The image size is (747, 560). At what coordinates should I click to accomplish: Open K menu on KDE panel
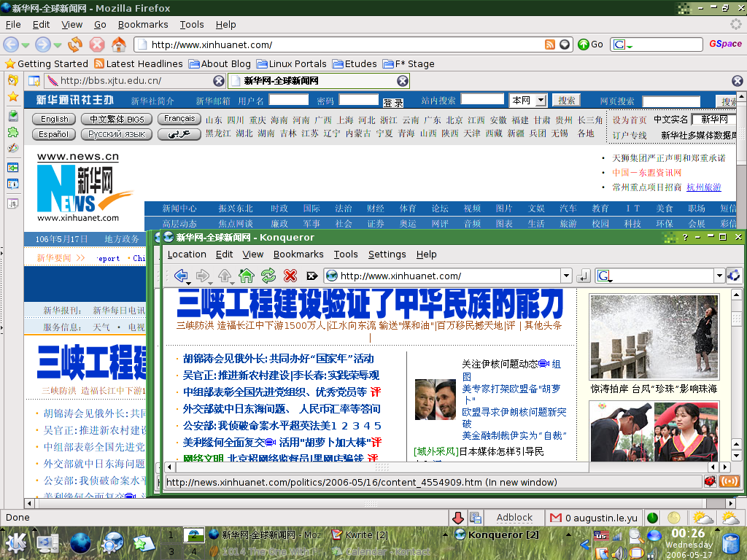[x=16, y=542]
